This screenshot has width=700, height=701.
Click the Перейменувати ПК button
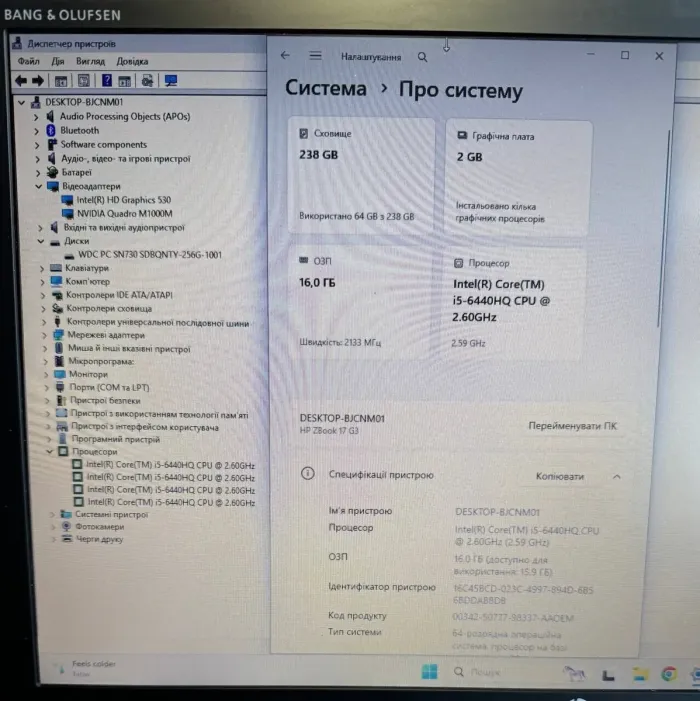tap(572, 426)
